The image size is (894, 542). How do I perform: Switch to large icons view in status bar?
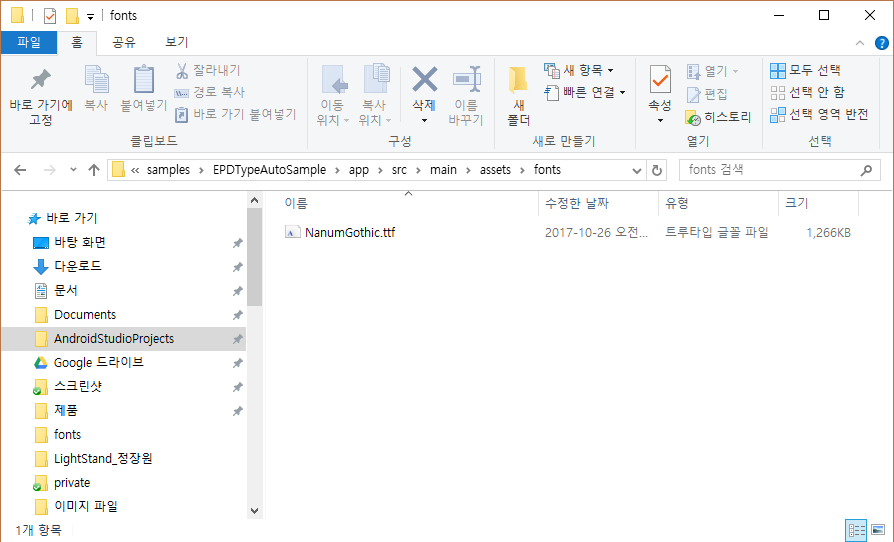[x=878, y=530]
